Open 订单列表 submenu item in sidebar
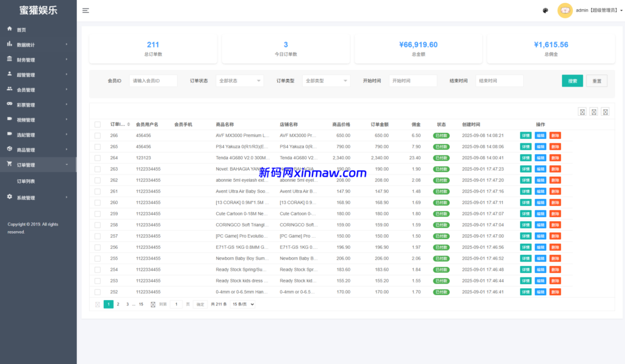This screenshot has height=364, width=625. click(26, 181)
